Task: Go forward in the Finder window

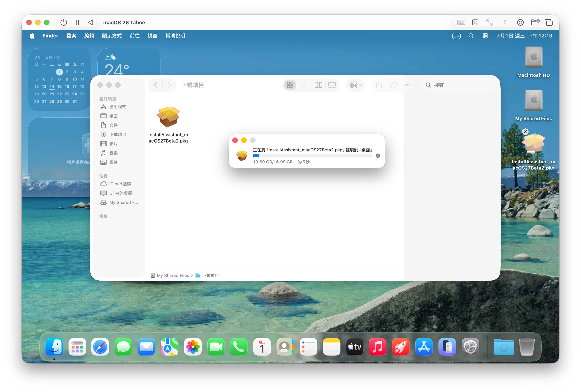Action: click(169, 85)
